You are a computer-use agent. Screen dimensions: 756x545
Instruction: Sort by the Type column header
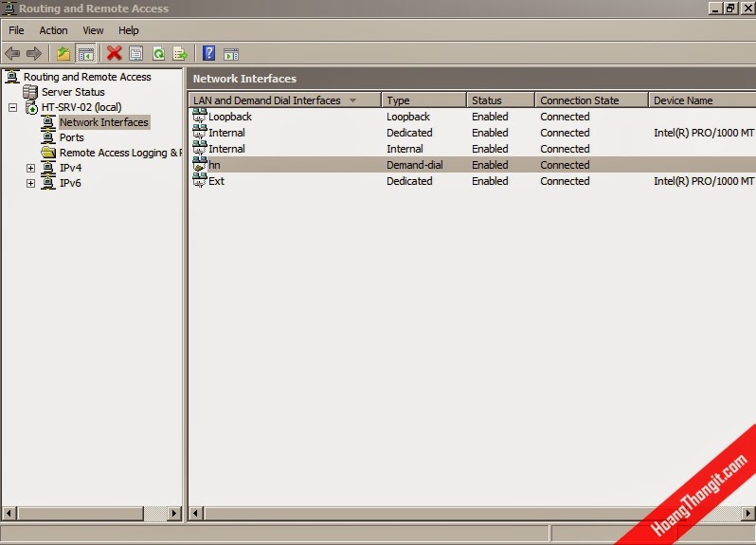click(x=423, y=100)
